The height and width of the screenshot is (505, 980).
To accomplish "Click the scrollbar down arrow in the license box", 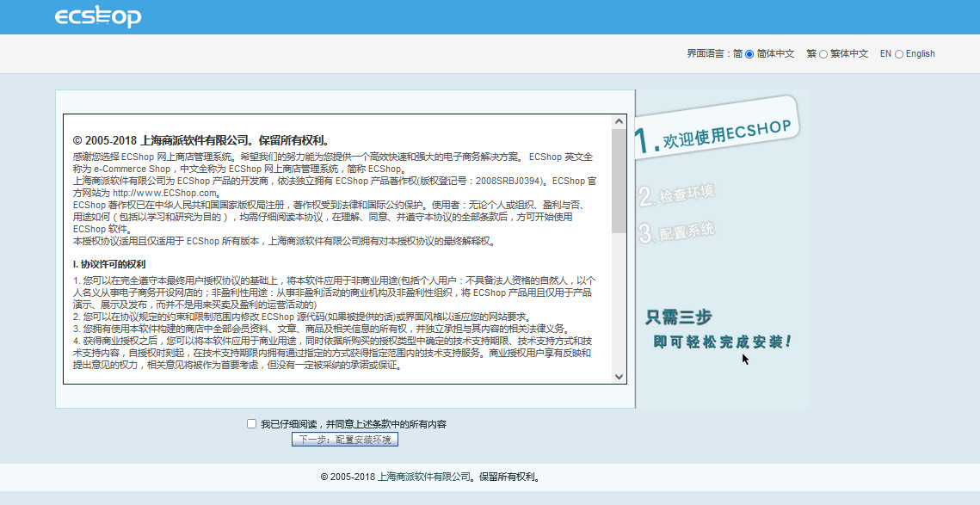I will [619, 376].
